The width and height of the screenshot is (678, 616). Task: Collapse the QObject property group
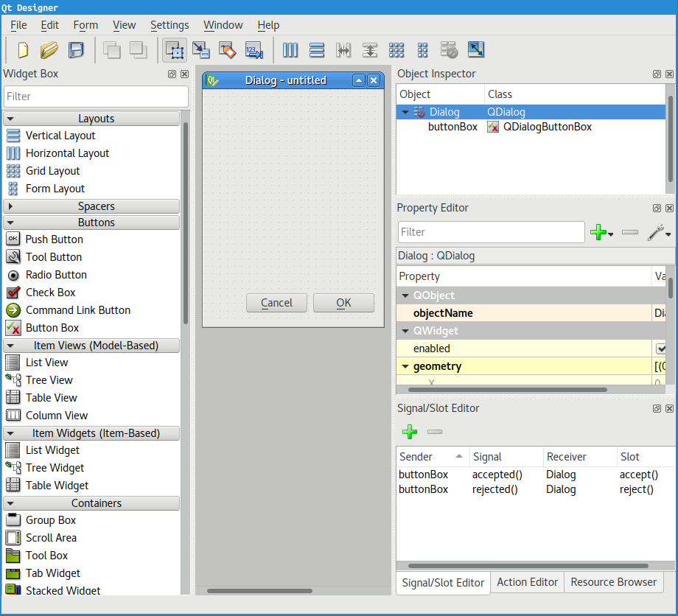tap(405, 295)
